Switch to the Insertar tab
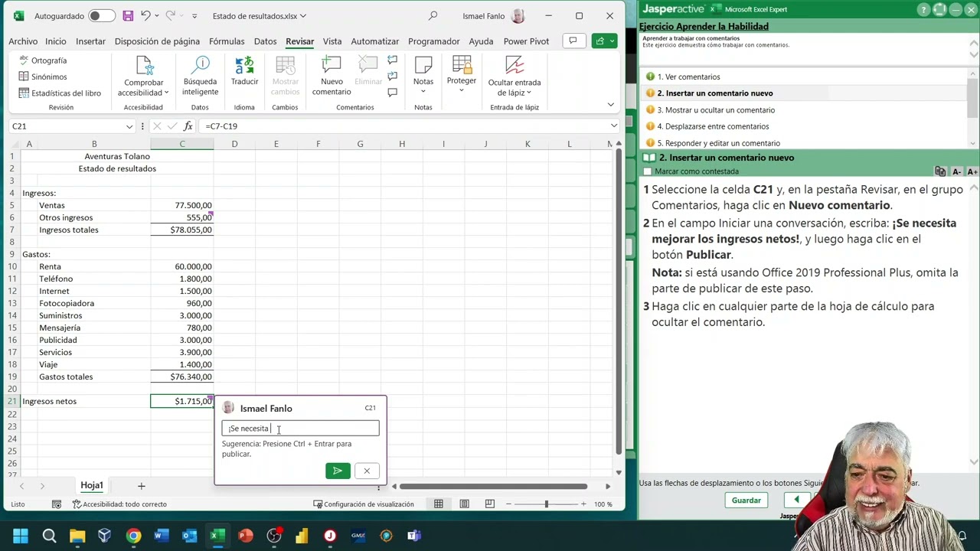The height and width of the screenshot is (551, 980). [x=90, y=41]
